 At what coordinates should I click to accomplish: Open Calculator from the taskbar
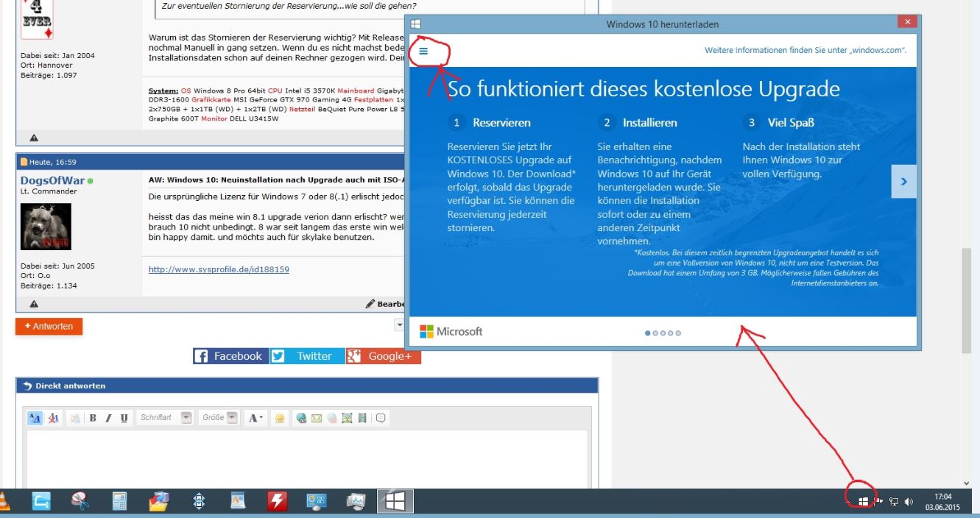tap(119, 501)
